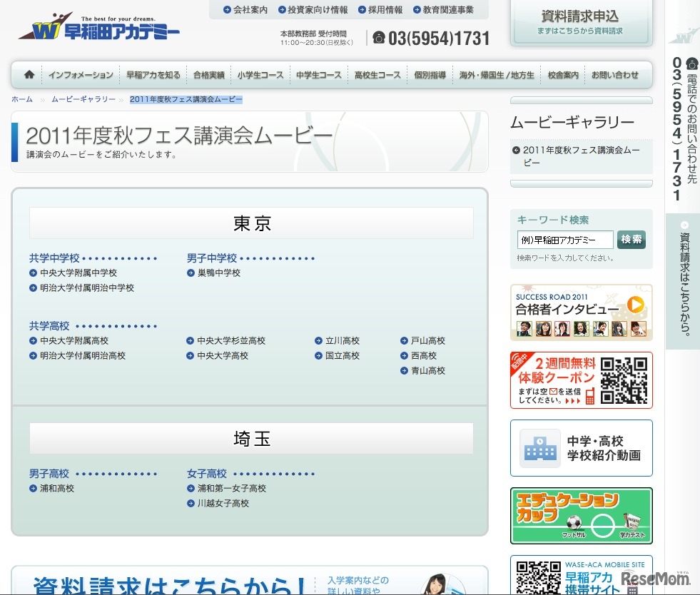Click the home icon in navigation bar

(x=29, y=74)
